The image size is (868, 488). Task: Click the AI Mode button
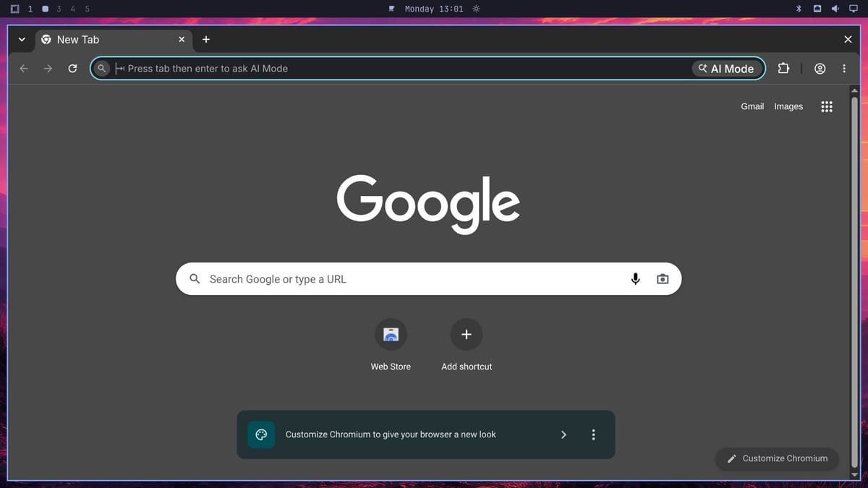pos(727,69)
